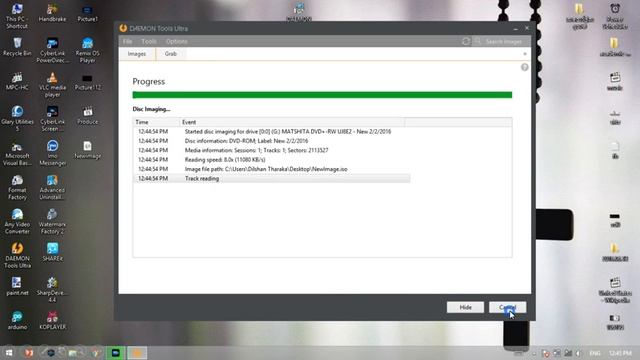Open the Tools menu

coord(149,41)
